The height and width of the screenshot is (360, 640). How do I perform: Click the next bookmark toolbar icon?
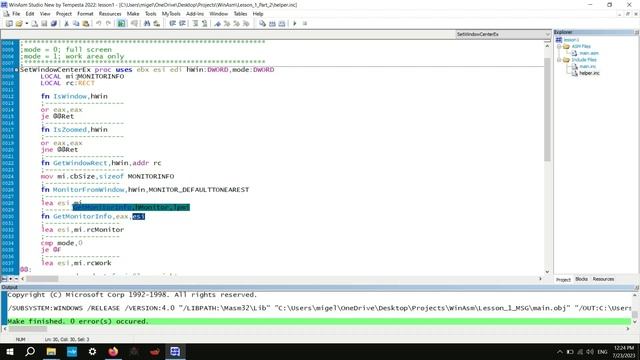tap(227, 24)
